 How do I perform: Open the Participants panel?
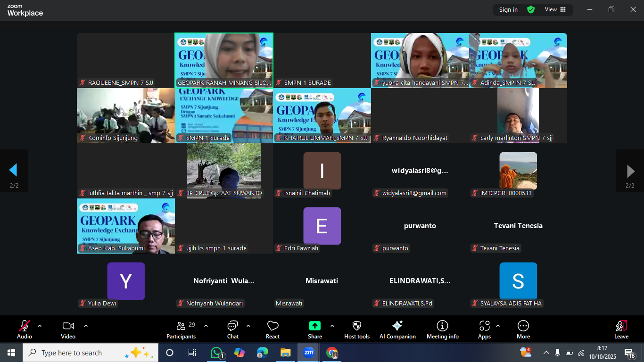click(181, 329)
